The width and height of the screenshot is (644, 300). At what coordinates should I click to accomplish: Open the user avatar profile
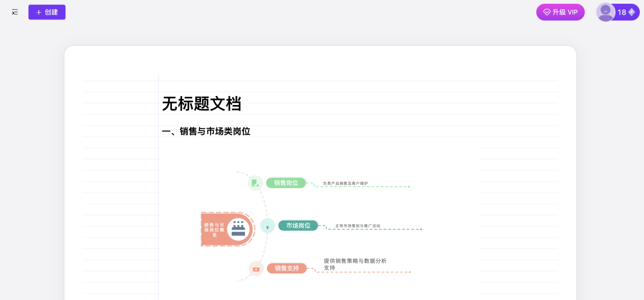tap(605, 12)
